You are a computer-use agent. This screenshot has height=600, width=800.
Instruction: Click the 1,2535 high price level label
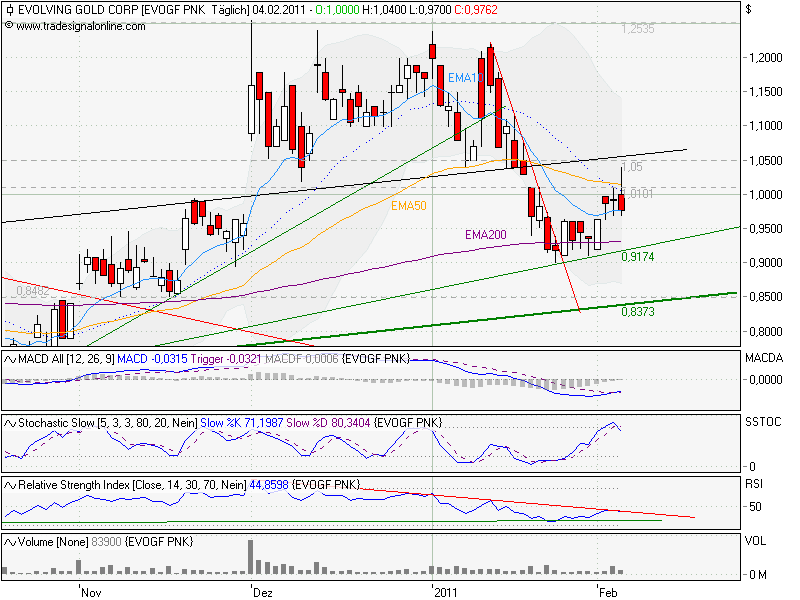click(637, 29)
